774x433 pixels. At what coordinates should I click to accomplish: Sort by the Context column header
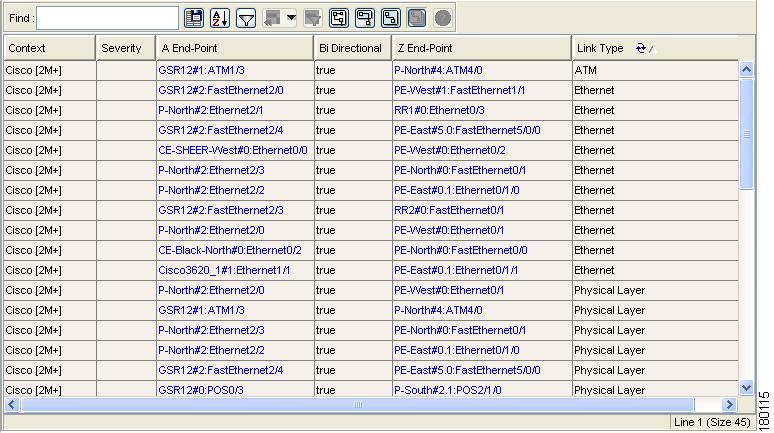click(x=49, y=48)
